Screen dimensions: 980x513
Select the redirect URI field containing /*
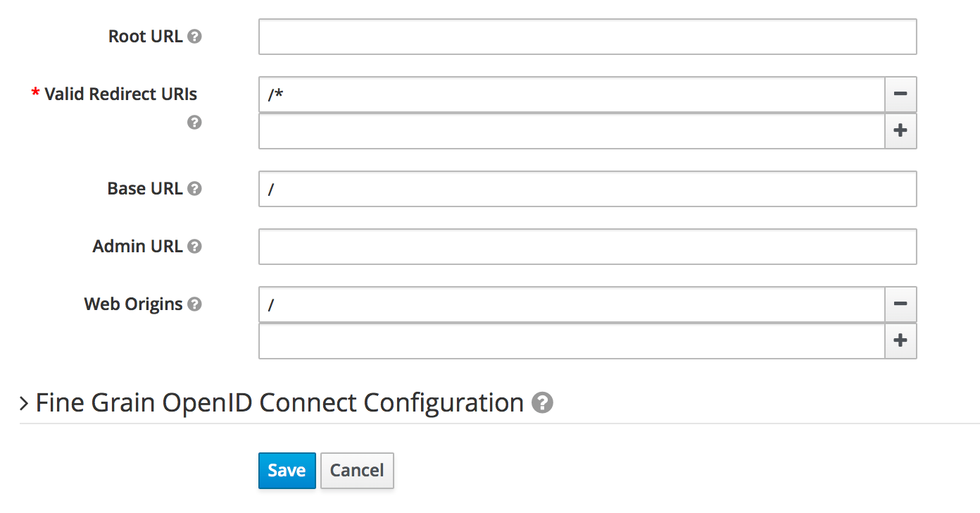(572, 94)
